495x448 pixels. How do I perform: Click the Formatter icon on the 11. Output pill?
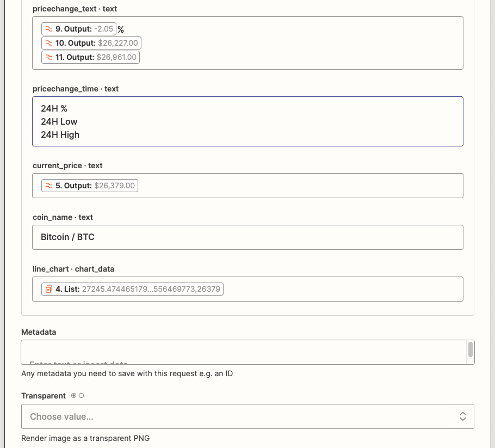coord(48,57)
